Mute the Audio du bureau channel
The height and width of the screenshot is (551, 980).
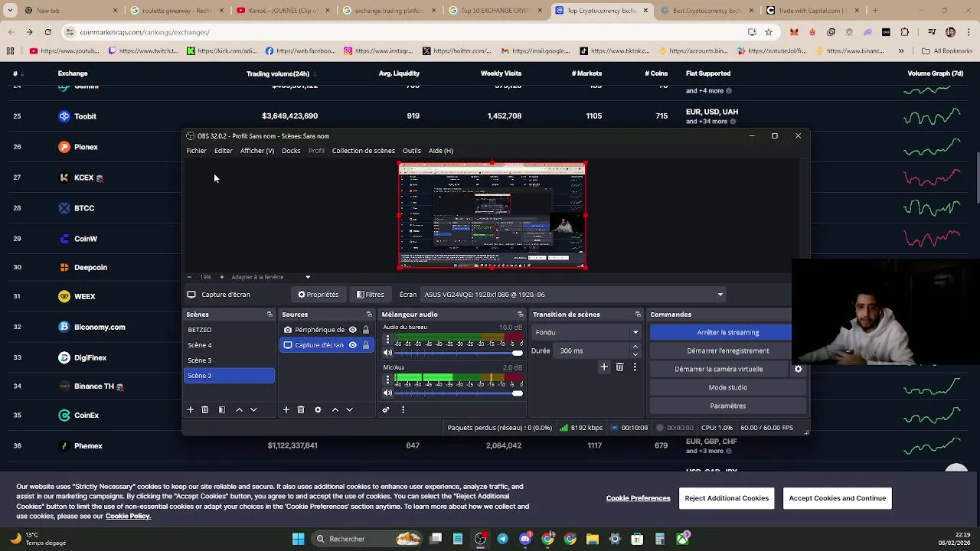pyautogui.click(x=387, y=353)
